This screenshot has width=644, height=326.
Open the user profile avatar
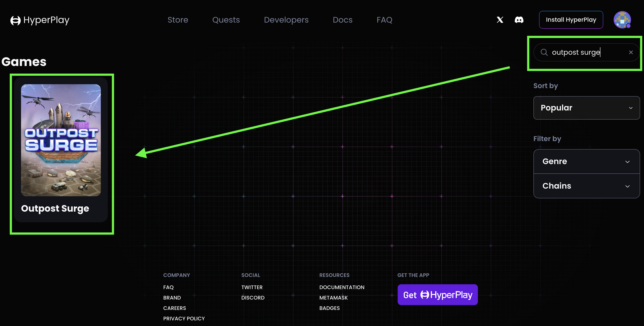tap(622, 20)
